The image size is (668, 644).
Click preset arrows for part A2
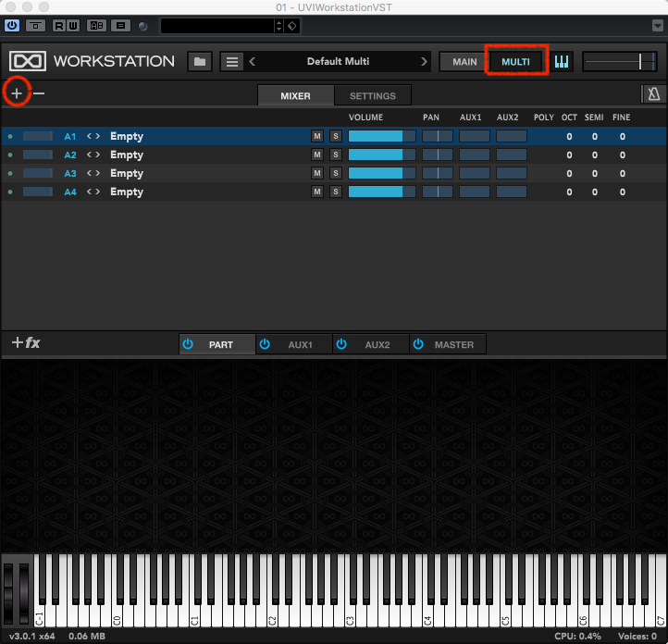93,155
